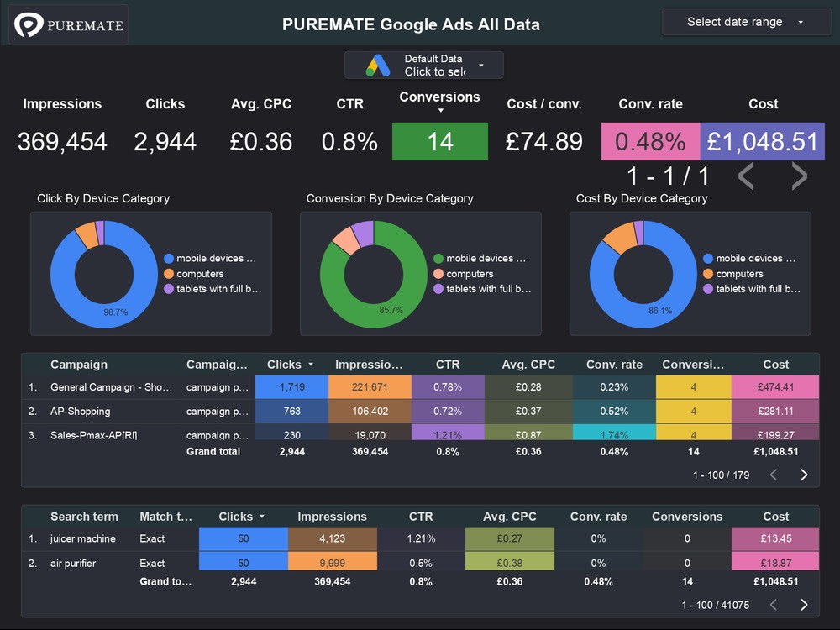Click the dashboard title PUREMATE Google Ads All Data
Image resolution: width=840 pixels, height=630 pixels.
click(x=411, y=24)
